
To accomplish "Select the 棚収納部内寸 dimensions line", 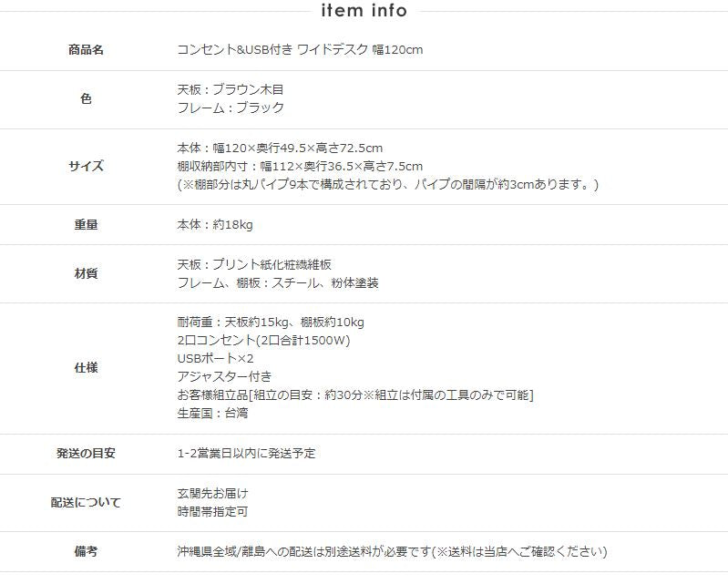I will 300,167.
